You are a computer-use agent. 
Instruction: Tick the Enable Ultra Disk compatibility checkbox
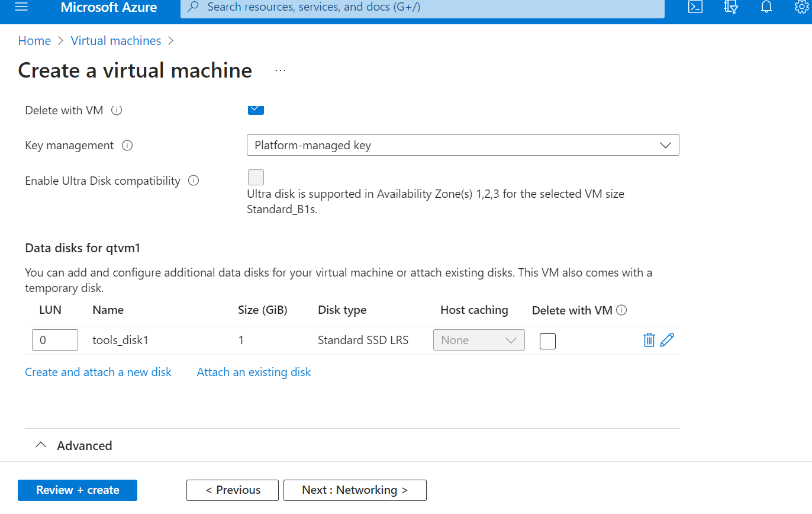click(256, 178)
